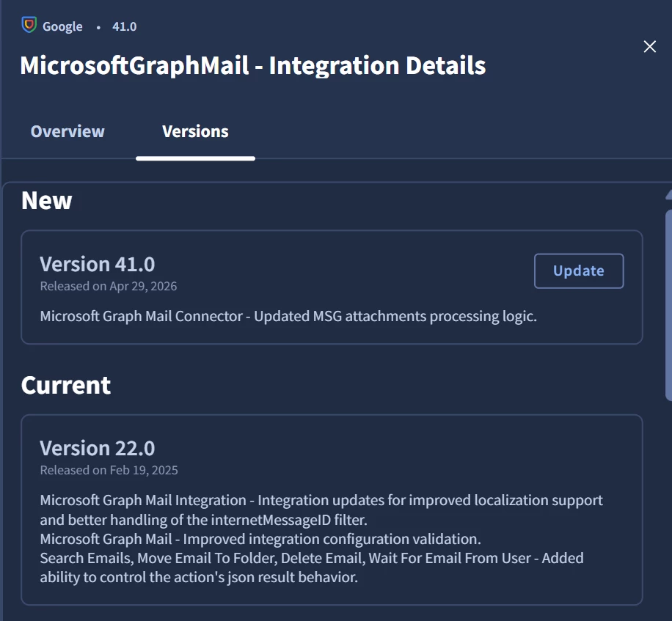Click the 41.0 version number in header
This screenshot has width=672, height=621.
(124, 26)
